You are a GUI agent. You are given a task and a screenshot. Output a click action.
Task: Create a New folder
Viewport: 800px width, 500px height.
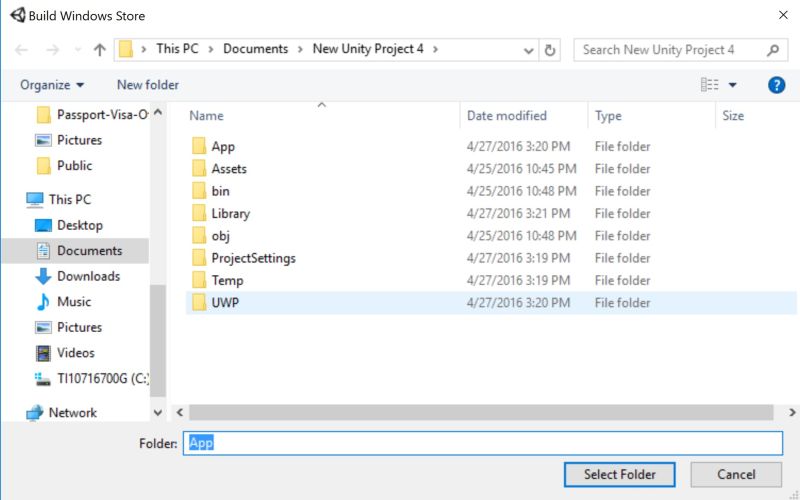pos(148,85)
